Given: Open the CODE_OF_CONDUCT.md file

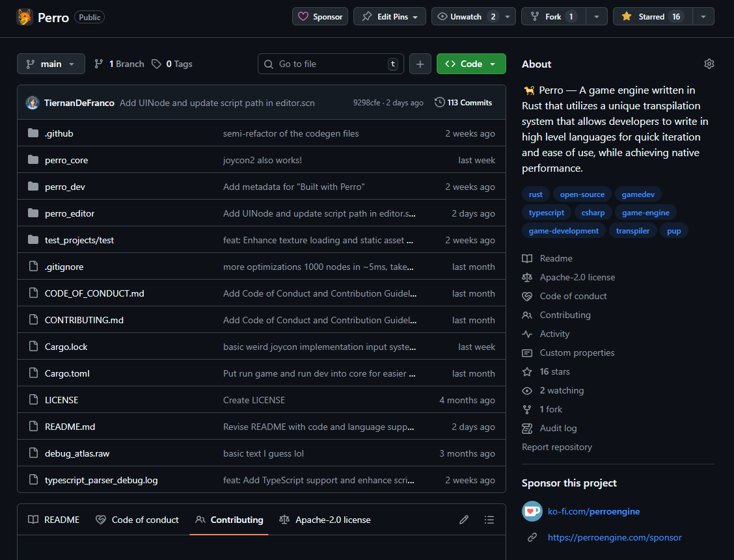Looking at the screenshot, I should pyautogui.click(x=94, y=293).
